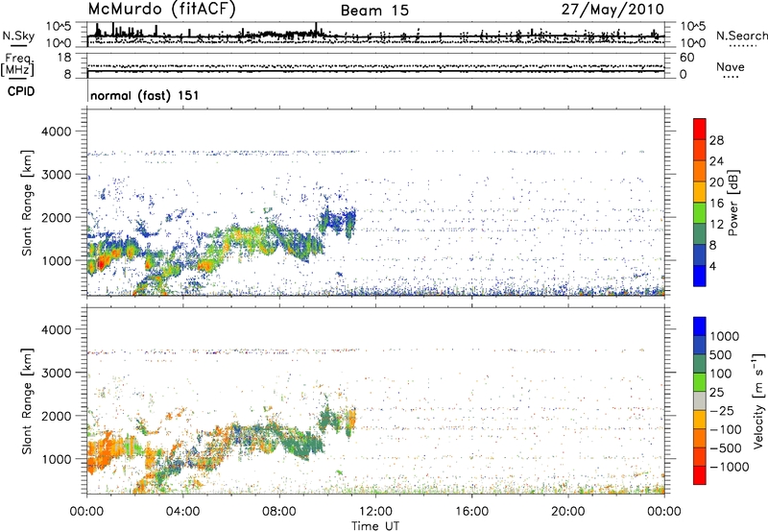
Task: Click the "20:00" time axis tick label
Action: click(x=567, y=512)
